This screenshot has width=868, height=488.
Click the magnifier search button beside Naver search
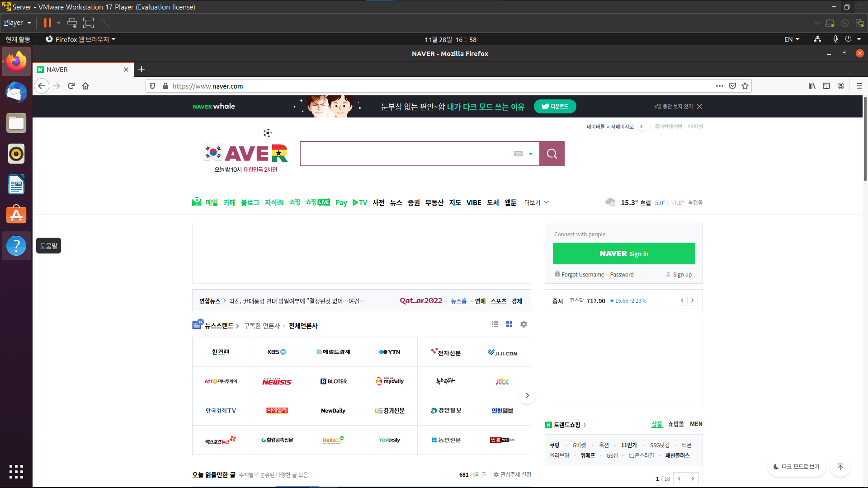pos(552,154)
